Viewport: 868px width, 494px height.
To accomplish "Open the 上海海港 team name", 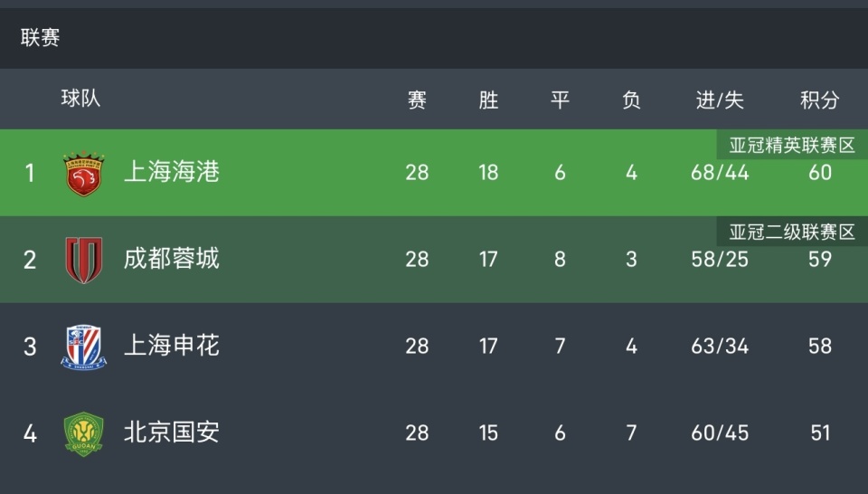I will point(171,172).
